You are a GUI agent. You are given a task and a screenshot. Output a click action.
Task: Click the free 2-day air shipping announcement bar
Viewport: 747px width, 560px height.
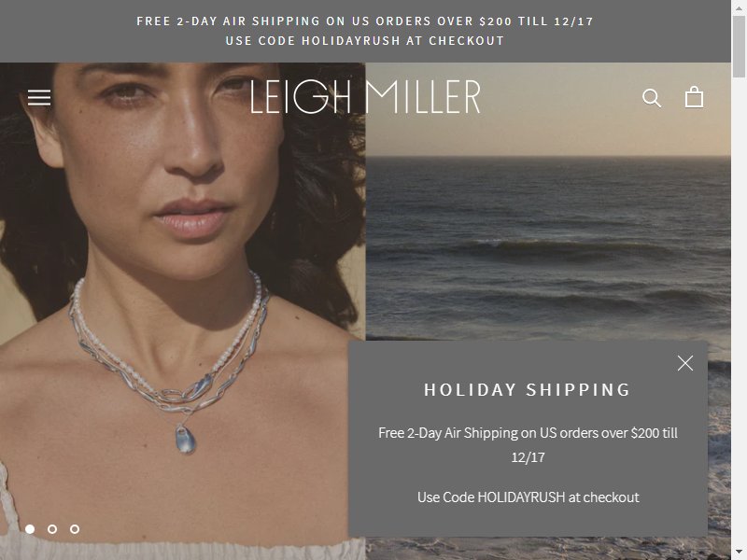[x=365, y=31]
